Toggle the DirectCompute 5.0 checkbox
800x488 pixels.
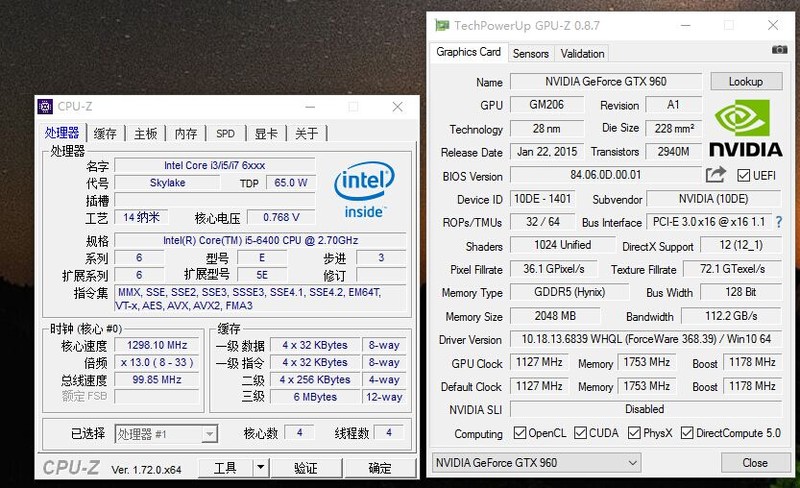pyautogui.click(x=687, y=433)
